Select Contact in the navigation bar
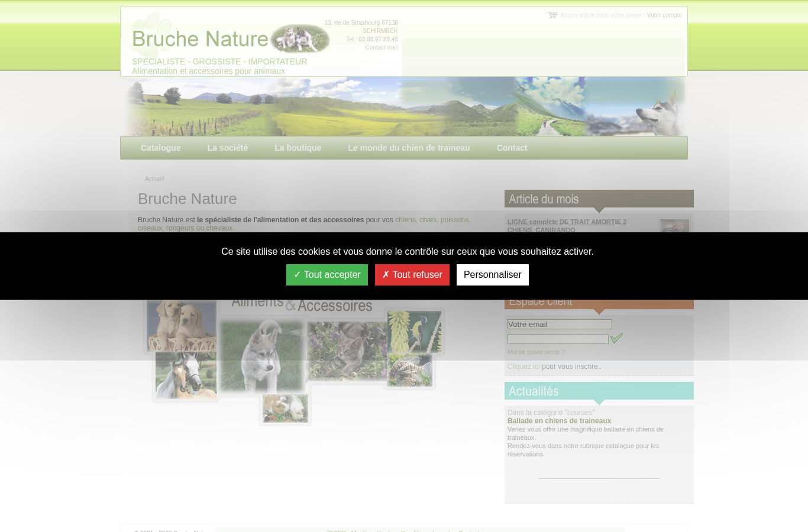808x532 pixels. [x=512, y=148]
